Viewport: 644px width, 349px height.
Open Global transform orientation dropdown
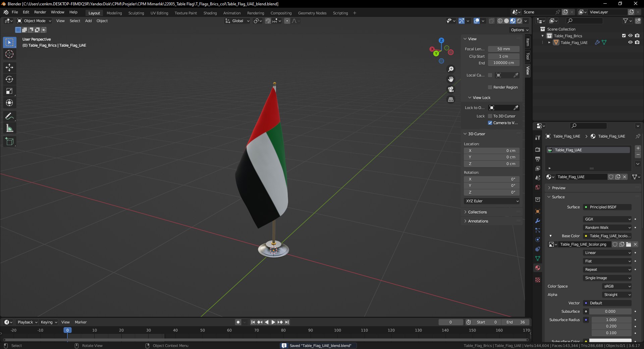coord(237,21)
